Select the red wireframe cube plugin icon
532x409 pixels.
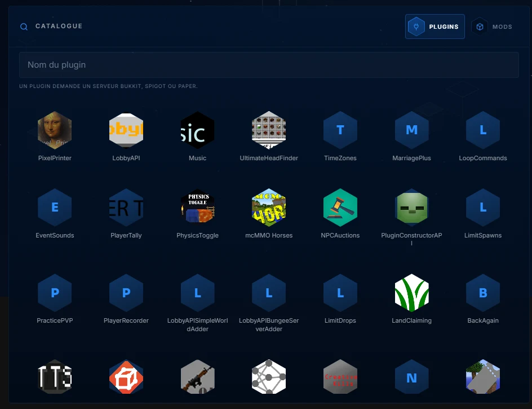pos(126,377)
